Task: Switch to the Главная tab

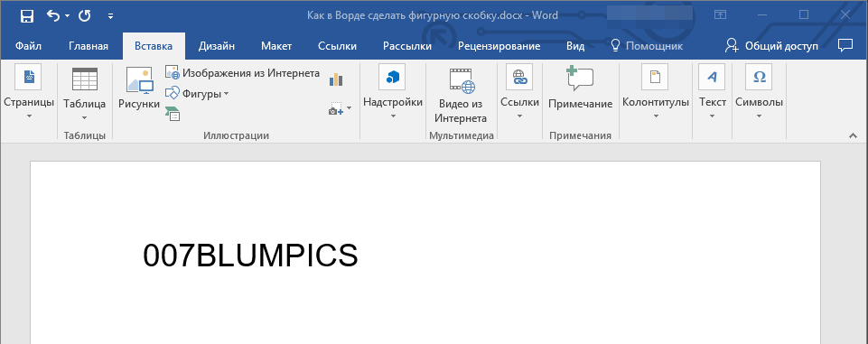Action: pyautogui.click(x=89, y=46)
